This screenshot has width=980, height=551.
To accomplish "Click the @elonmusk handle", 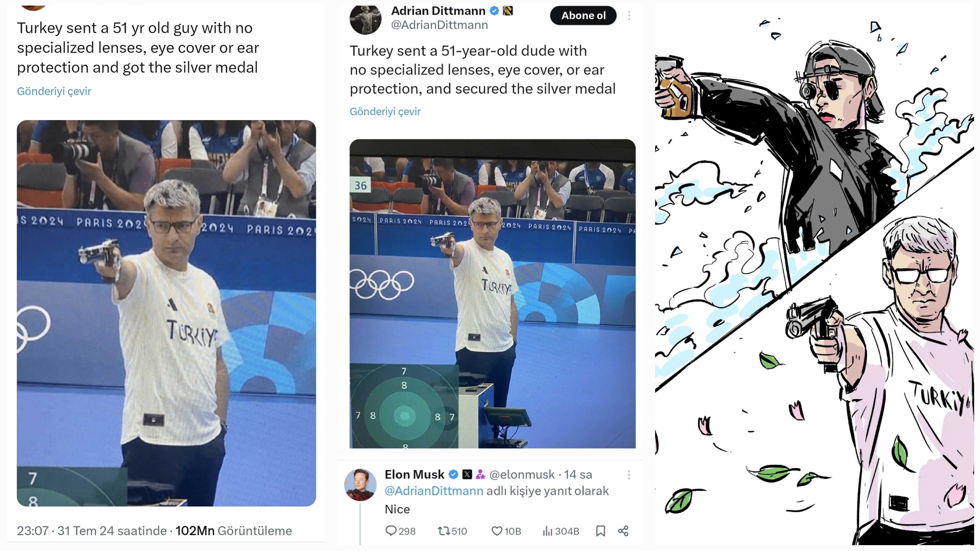I will coord(522,474).
